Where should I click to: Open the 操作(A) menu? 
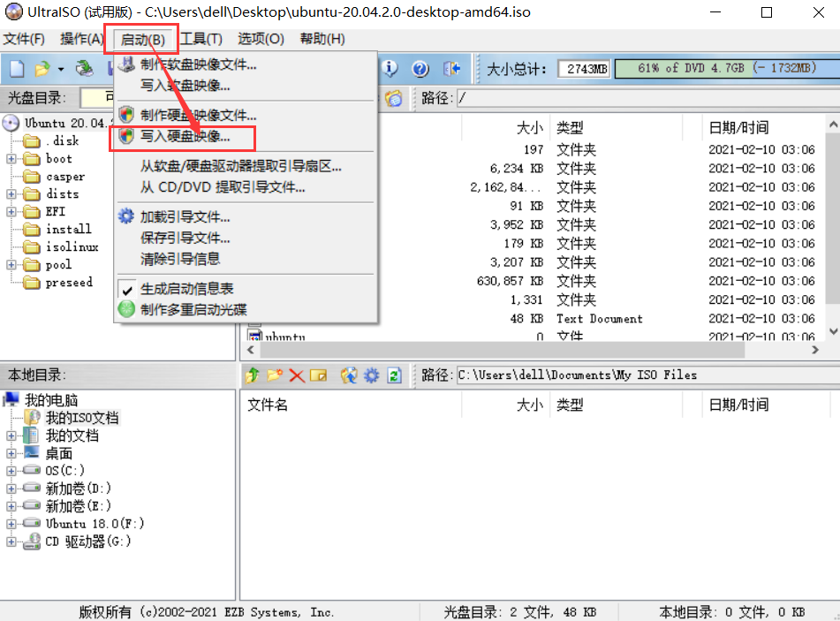pos(81,39)
